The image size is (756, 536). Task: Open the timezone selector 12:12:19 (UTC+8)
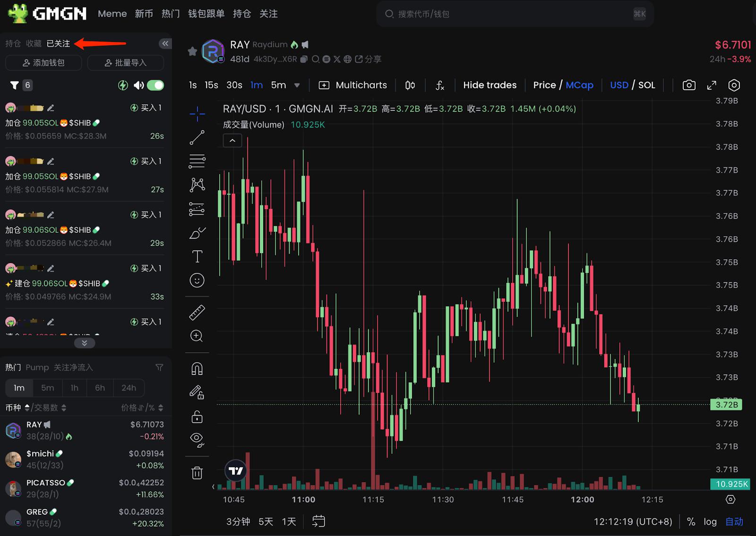pyautogui.click(x=633, y=522)
